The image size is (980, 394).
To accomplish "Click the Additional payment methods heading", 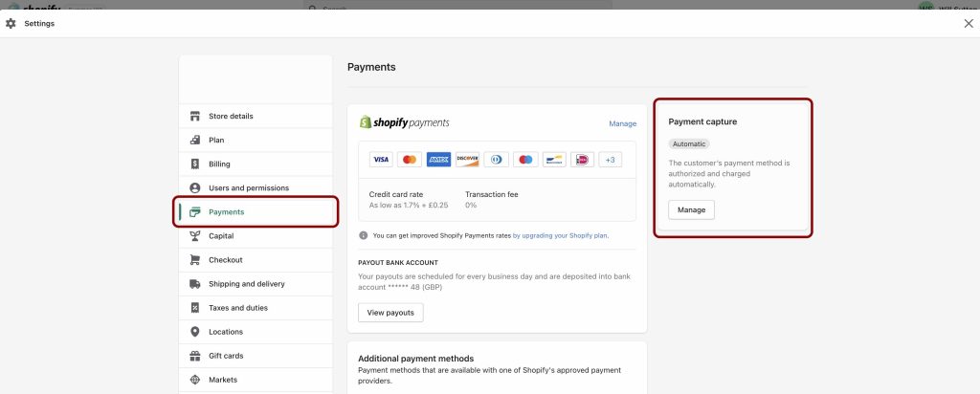I will point(415,359).
